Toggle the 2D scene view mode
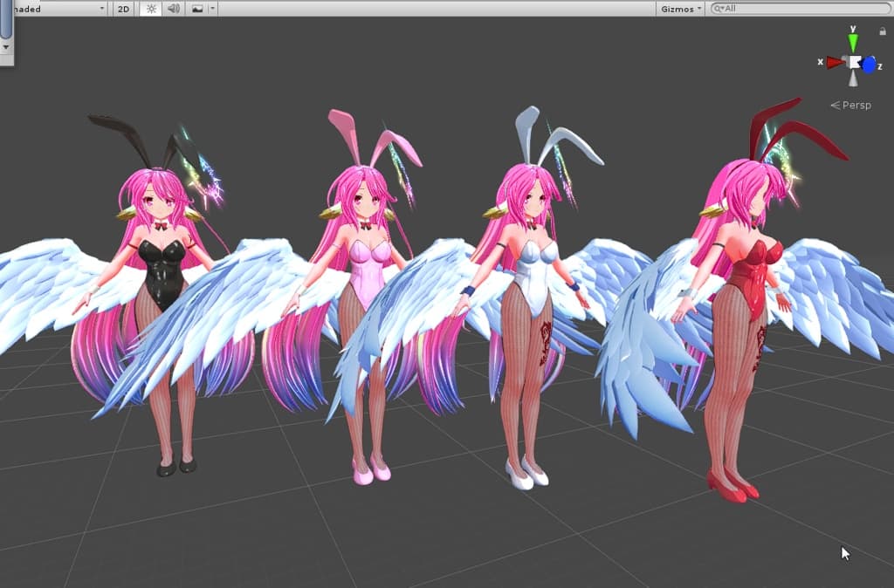This screenshot has width=894, height=588. tap(124, 9)
